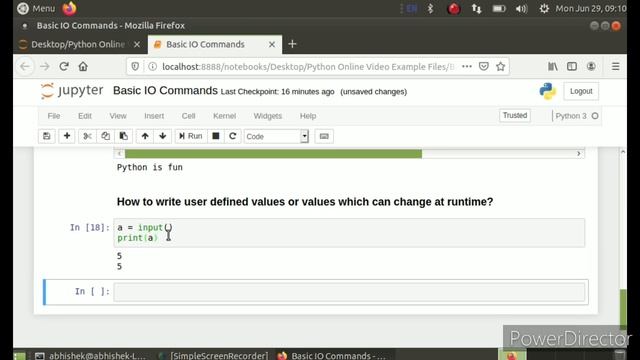Image resolution: width=640 pixels, height=360 pixels.
Task: Open Firefox hamburger menu
Action: coord(616,67)
